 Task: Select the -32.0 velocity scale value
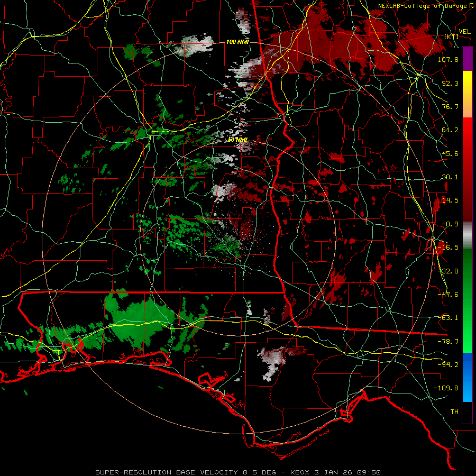[448, 271]
